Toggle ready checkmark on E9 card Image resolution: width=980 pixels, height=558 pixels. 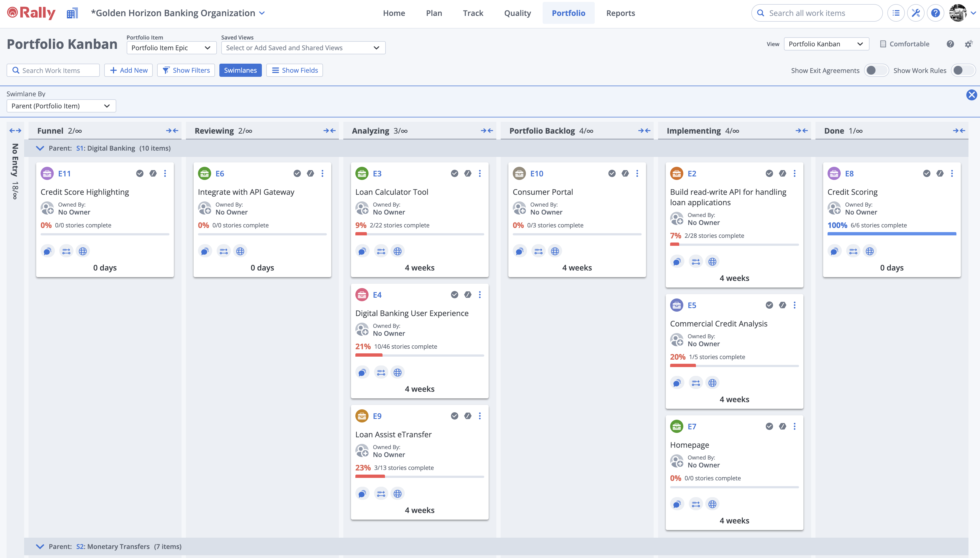[x=455, y=416]
